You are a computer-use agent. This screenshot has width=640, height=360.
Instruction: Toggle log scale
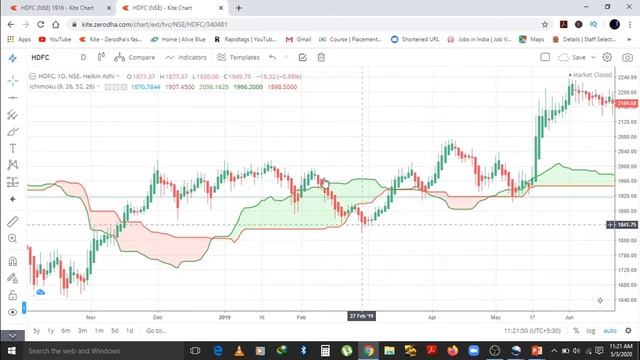[591, 331]
